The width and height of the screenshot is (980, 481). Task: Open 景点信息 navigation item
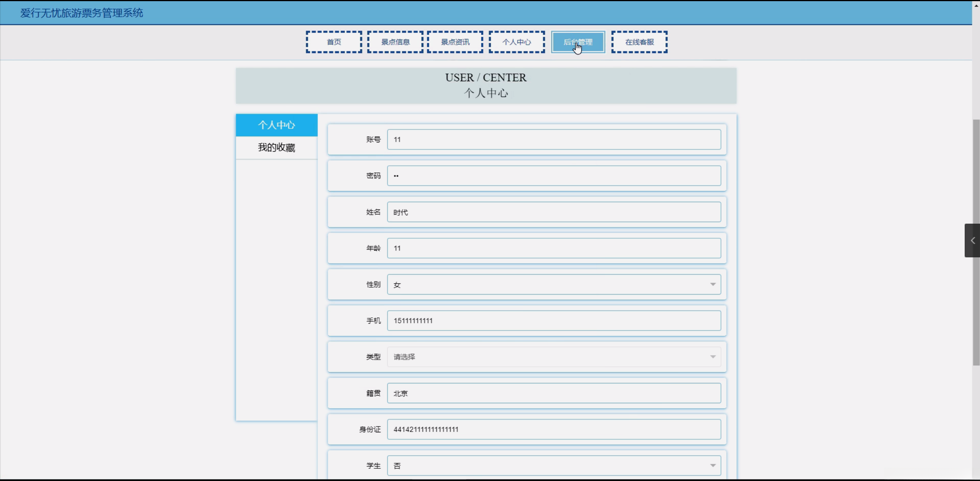(395, 42)
